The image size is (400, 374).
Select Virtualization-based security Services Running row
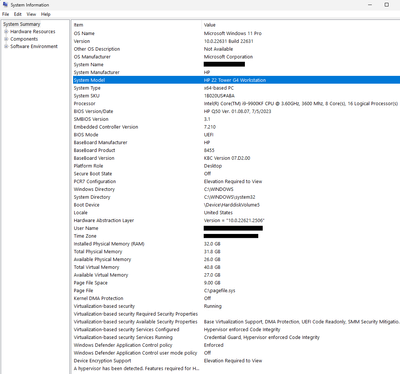click(236, 337)
